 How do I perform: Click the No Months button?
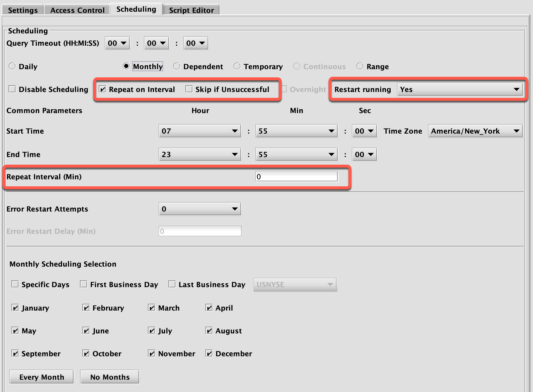coord(110,377)
